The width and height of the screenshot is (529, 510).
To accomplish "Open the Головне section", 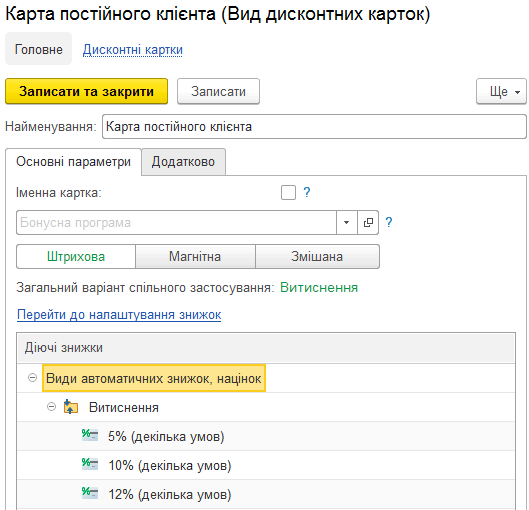I will [x=38, y=49].
